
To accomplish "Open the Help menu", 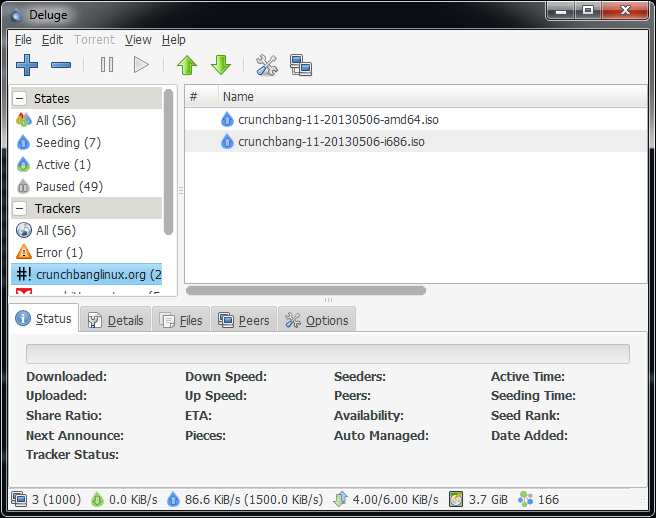I will coord(174,40).
